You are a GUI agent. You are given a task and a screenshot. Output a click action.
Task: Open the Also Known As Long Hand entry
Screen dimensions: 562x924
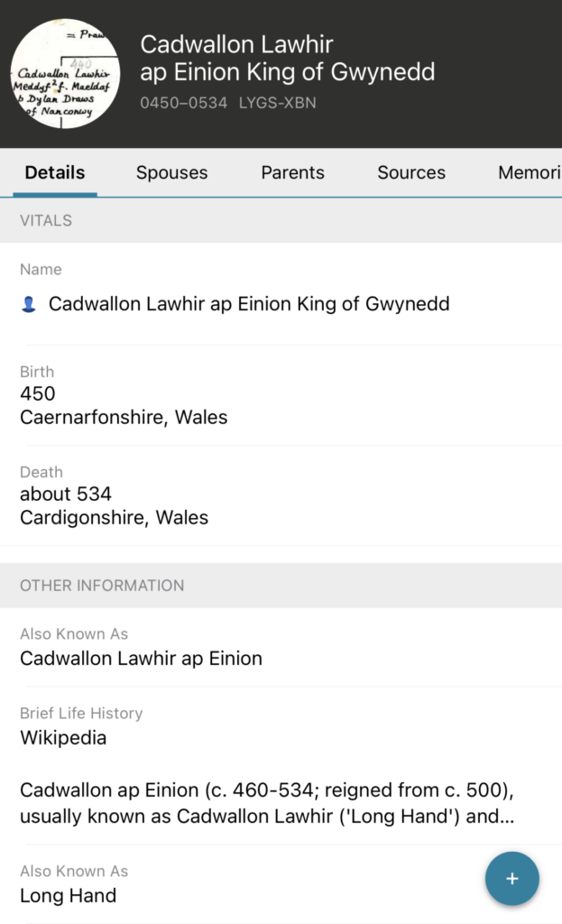(x=69, y=895)
